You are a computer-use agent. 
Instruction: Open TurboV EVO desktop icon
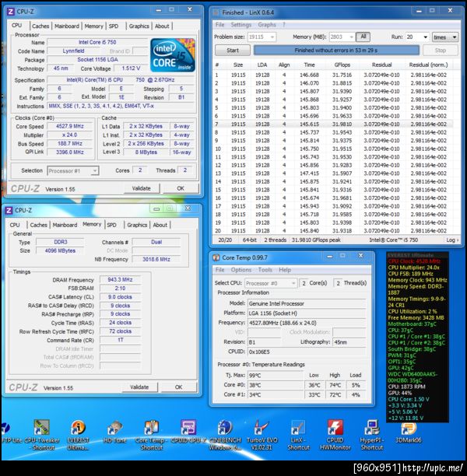pyautogui.click(x=262, y=435)
